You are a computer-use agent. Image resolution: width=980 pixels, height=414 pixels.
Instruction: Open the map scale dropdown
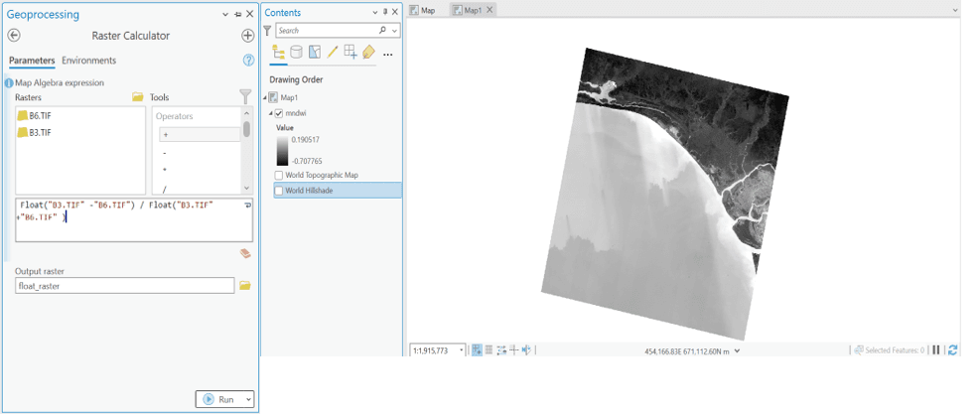(462, 350)
